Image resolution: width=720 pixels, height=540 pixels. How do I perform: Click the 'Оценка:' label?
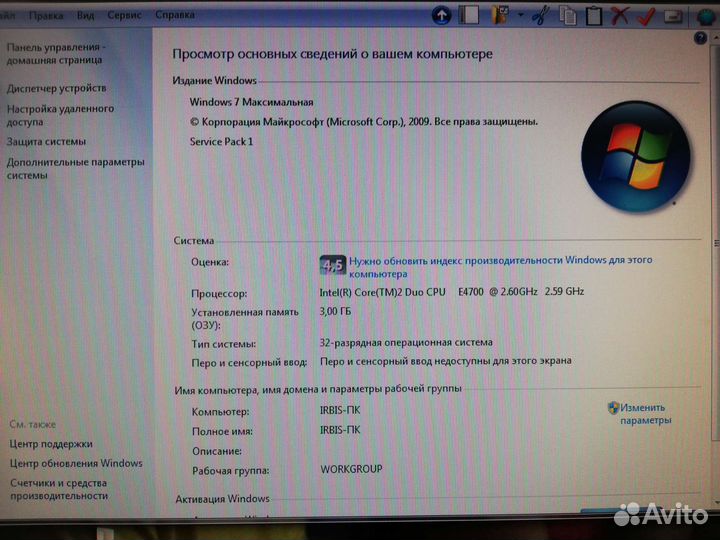[x=210, y=262]
